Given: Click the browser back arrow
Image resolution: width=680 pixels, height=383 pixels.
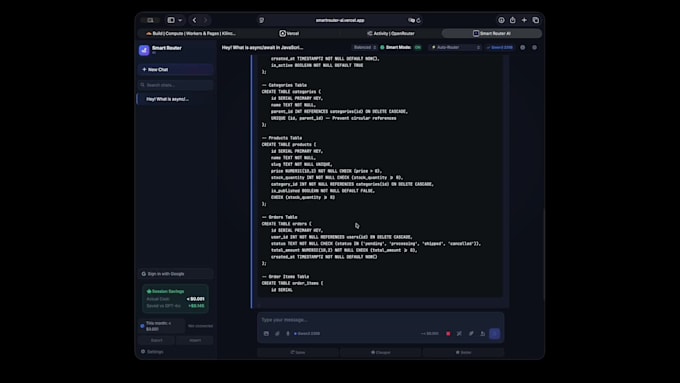Looking at the screenshot, I should click(194, 20).
